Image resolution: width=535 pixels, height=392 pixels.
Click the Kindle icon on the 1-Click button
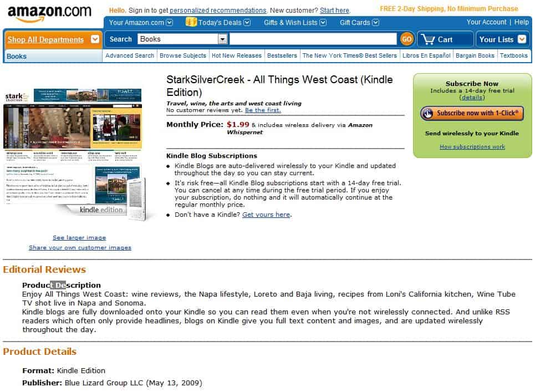coord(429,113)
